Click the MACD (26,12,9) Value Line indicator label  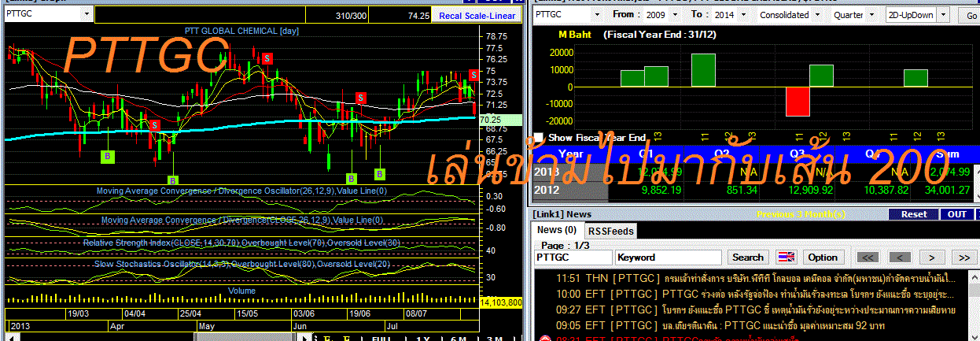242,191
